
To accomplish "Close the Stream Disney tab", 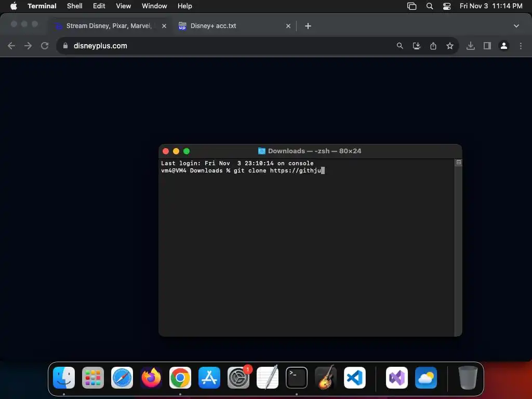I will pos(164,26).
